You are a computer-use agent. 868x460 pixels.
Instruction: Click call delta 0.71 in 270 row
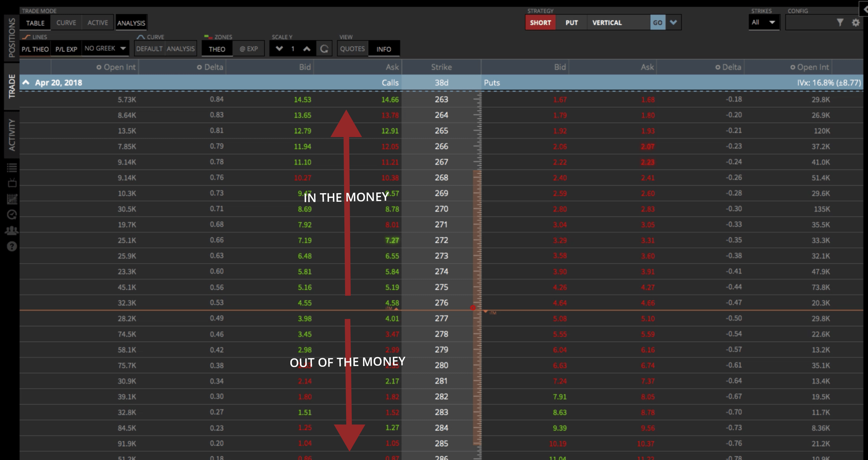click(x=217, y=209)
